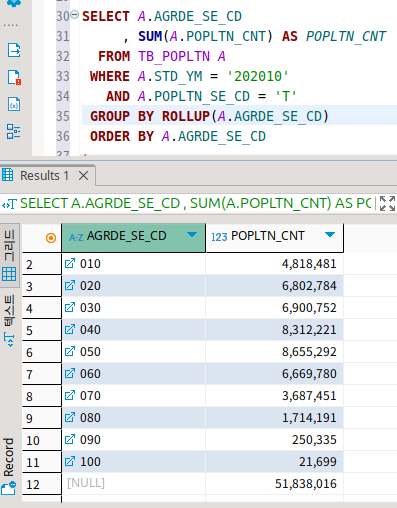Click the script-in-new-tab icon with red badge
Screen dimensions: 397x508
point(14,77)
